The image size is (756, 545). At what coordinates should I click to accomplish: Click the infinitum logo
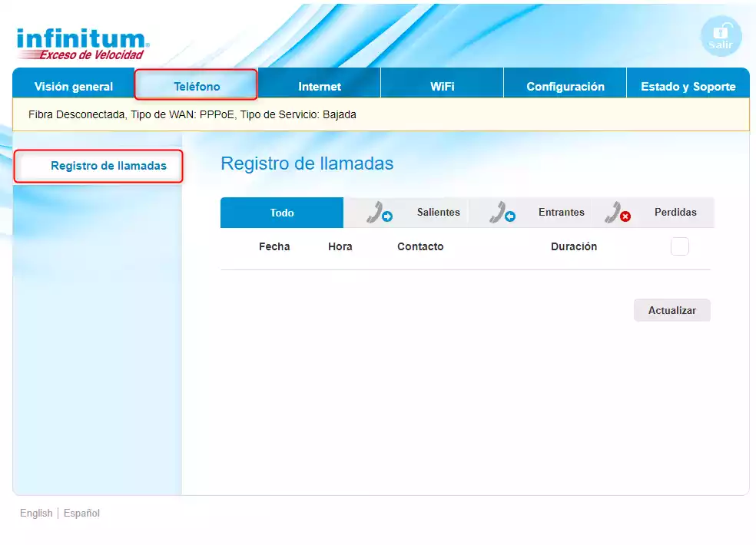click(x=82, y=44)
